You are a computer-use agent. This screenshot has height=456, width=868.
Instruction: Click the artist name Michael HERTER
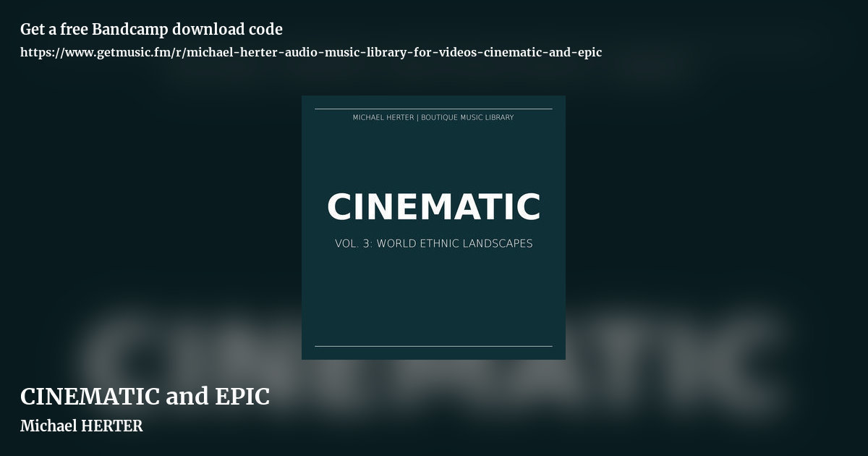point(82,426)
